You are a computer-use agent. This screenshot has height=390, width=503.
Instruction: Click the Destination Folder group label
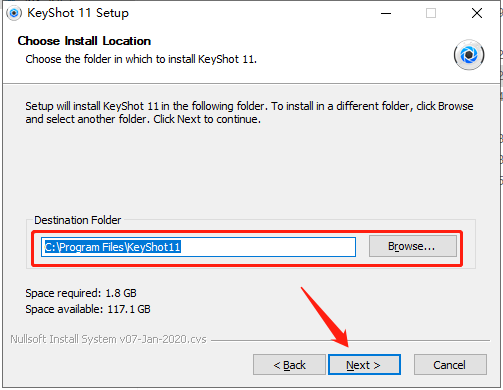78,220
